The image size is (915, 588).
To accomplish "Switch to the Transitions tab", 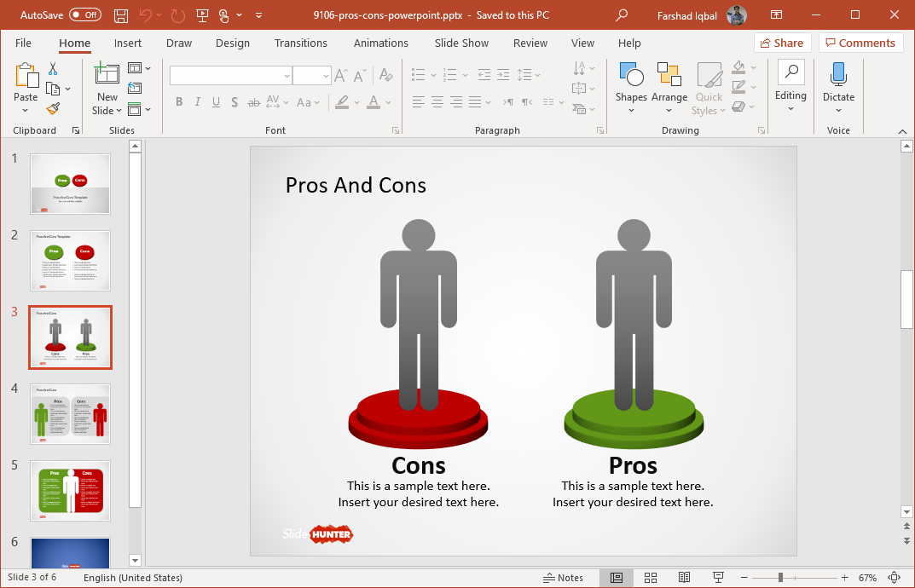I will tap(300, 43).
